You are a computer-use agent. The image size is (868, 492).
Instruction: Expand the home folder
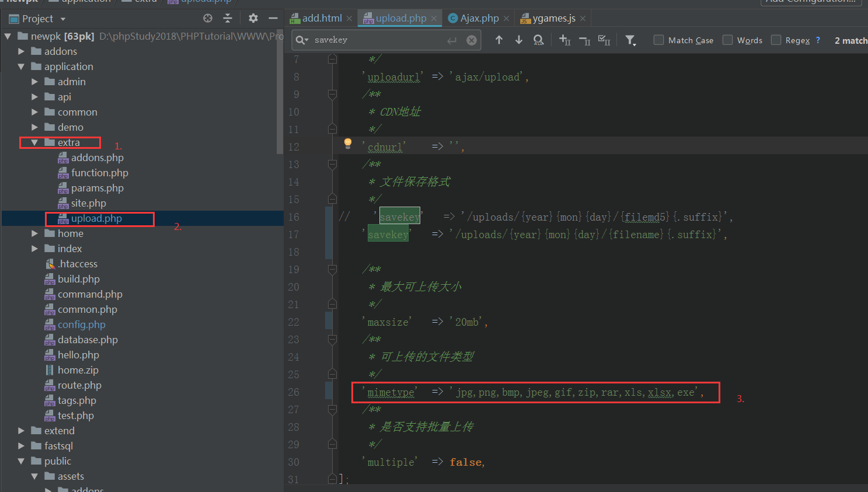pyautogui.click(x=34, y=233)
